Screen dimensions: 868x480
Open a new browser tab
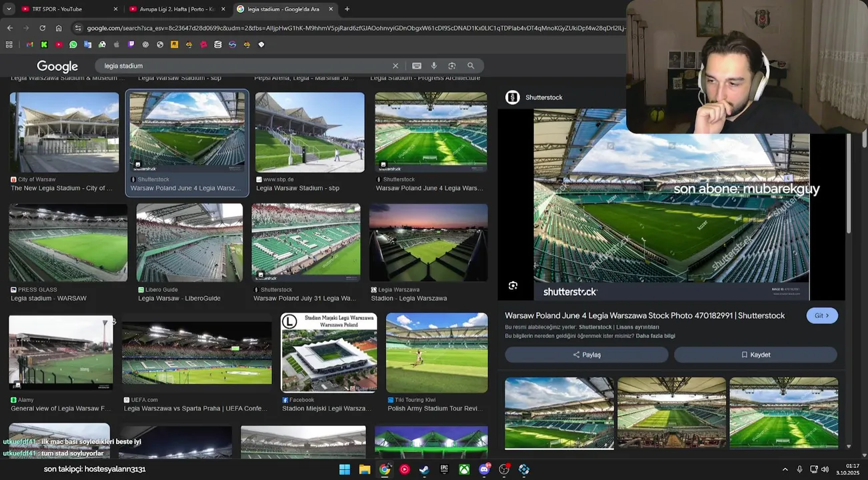click(x=347, y=9)
